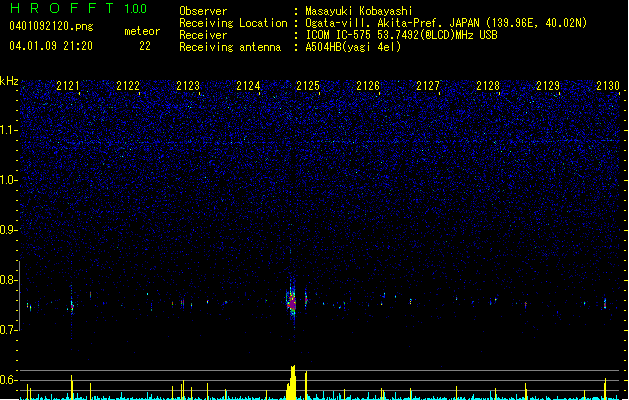629x400 pixels.
Task: Click the 2127 time marker
Action: [x=428, y=86]
